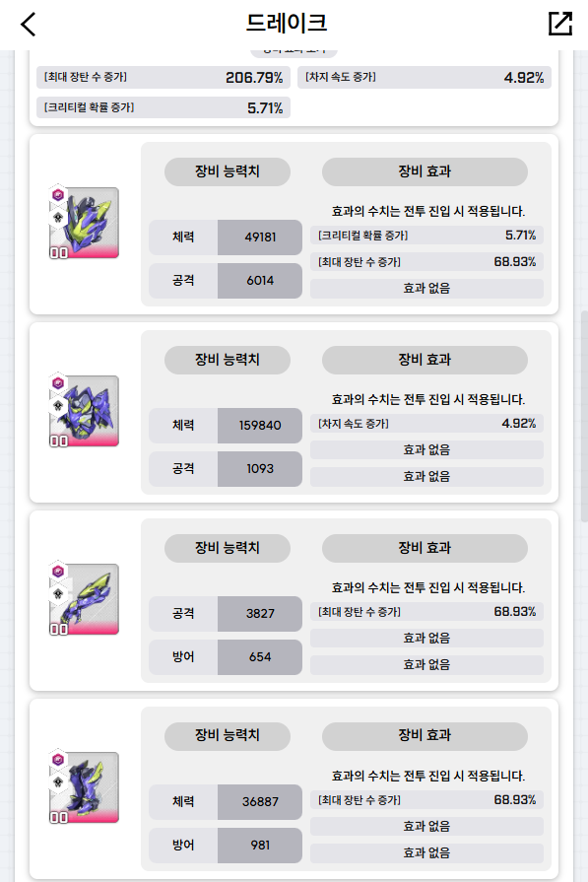Click the upgrade slot squares on the first equipment

tap(59, 252)
